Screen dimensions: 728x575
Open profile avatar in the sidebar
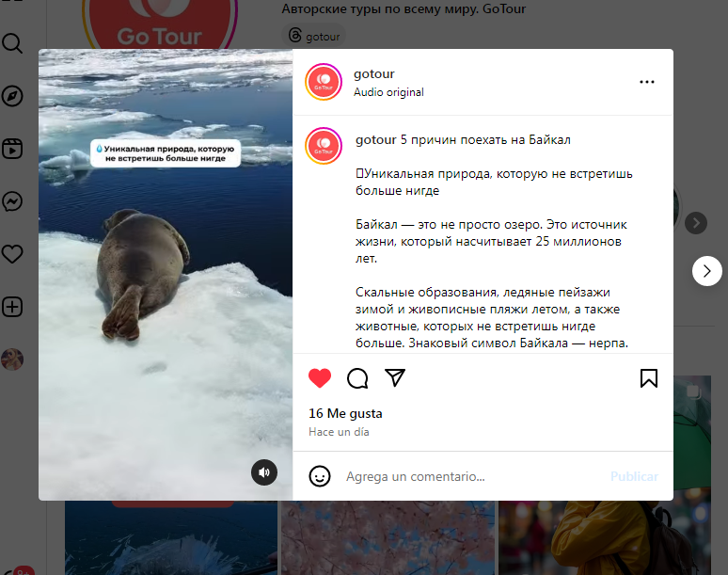(x=12, y=359)
